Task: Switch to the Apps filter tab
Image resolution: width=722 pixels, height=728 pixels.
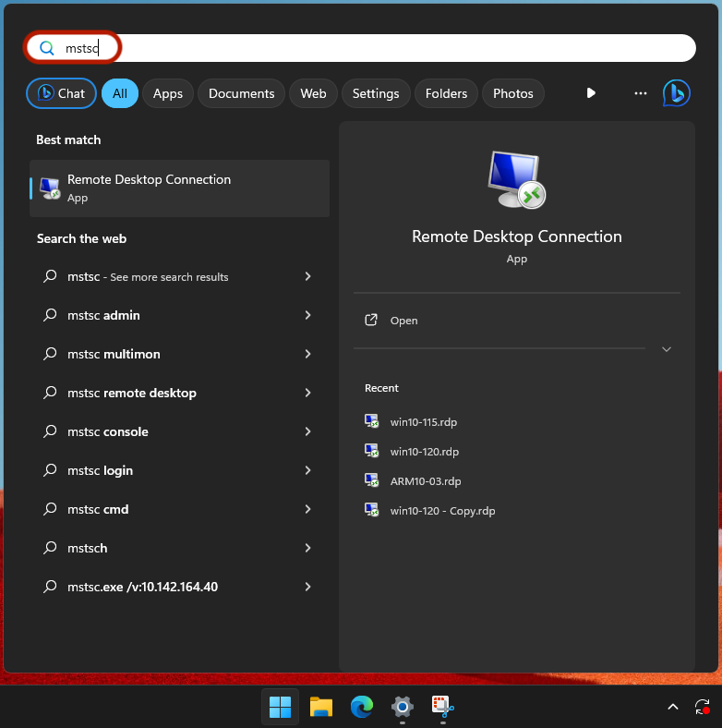Action: [x=168, y=93]
